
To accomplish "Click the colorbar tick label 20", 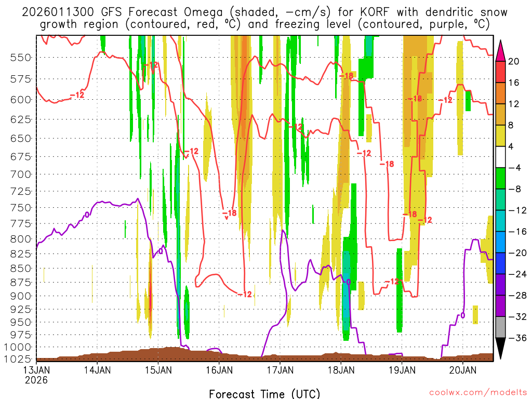I will click(513, 61).
